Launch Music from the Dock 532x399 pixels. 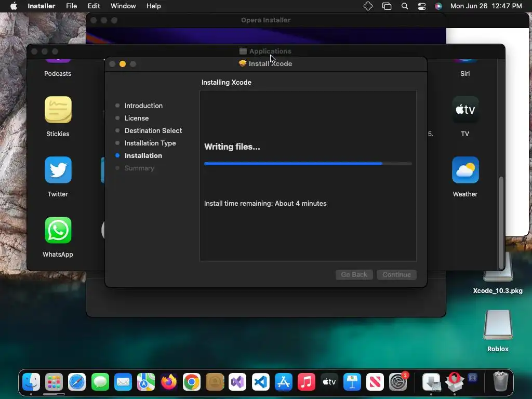pos(307,382)
